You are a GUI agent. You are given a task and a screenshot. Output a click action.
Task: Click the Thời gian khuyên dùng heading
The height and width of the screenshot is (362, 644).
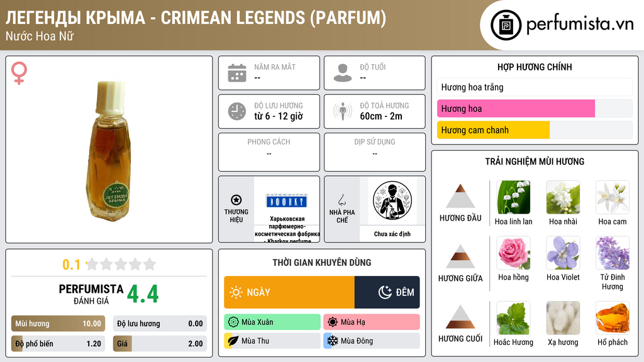pos(322,262)
